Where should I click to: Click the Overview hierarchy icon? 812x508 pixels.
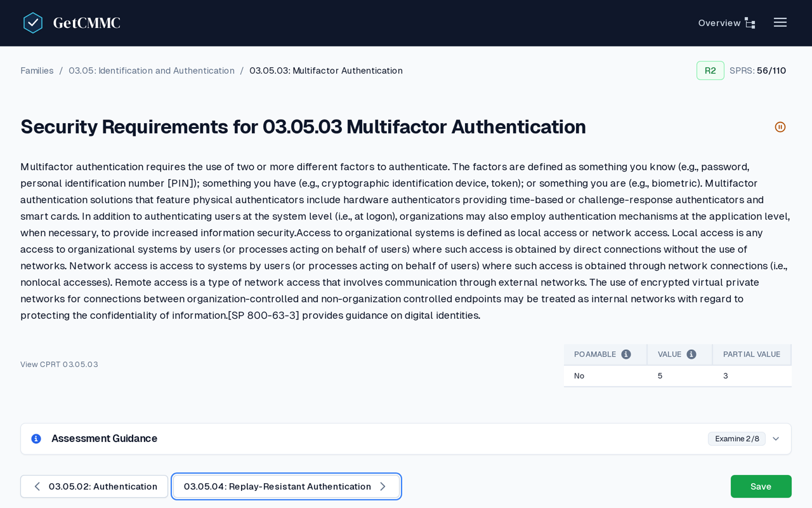[750, 23]
